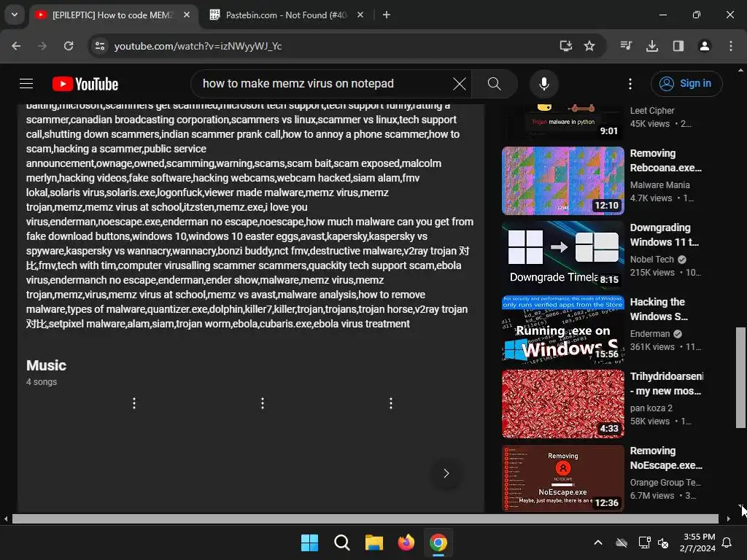Screen dimensions: 747x560
Task: Open Trojan malware in python thumbnail
Action: (562, 122)
